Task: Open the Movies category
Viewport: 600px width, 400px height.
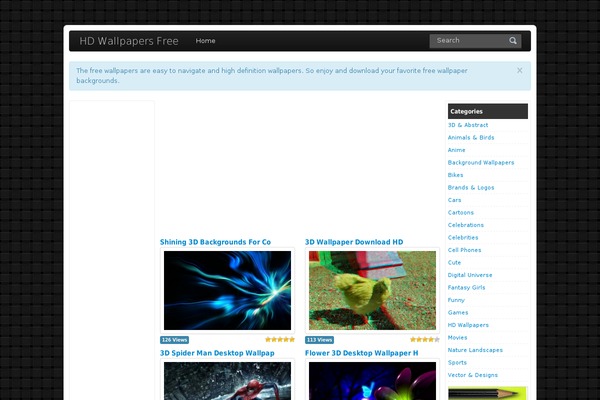Action: click(458, 338)
